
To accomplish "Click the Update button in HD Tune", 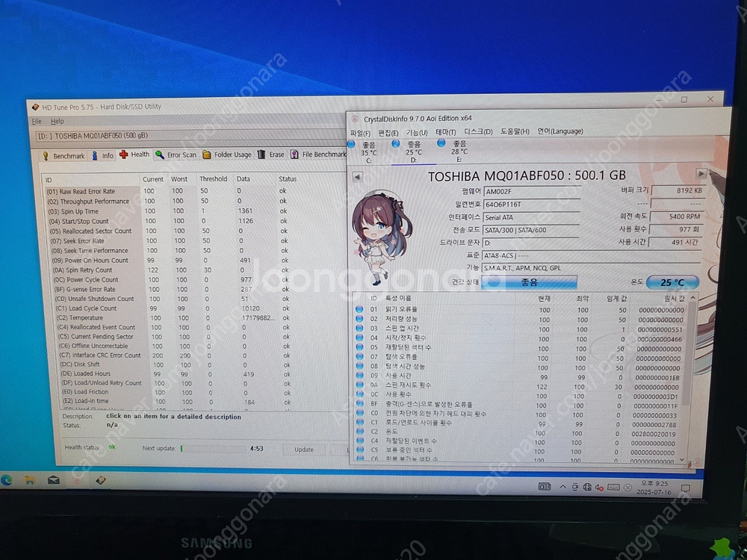I will point(304,449).
